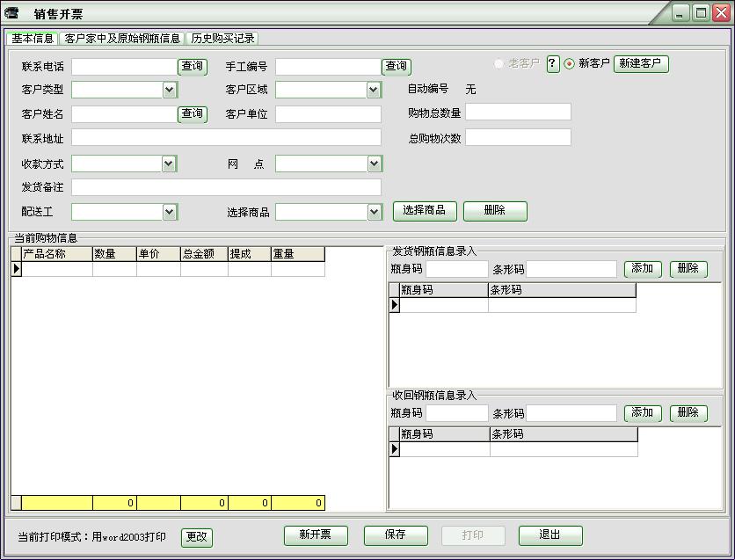Screen dimensions: 735x560
Task: Switch to the 历史购买记录 tab
Action: (x=222, y=39)
